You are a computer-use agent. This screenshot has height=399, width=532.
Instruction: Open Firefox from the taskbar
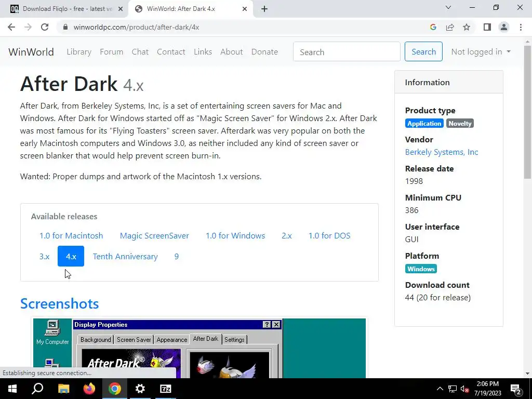pyautogui.click(x=89, y=389)
